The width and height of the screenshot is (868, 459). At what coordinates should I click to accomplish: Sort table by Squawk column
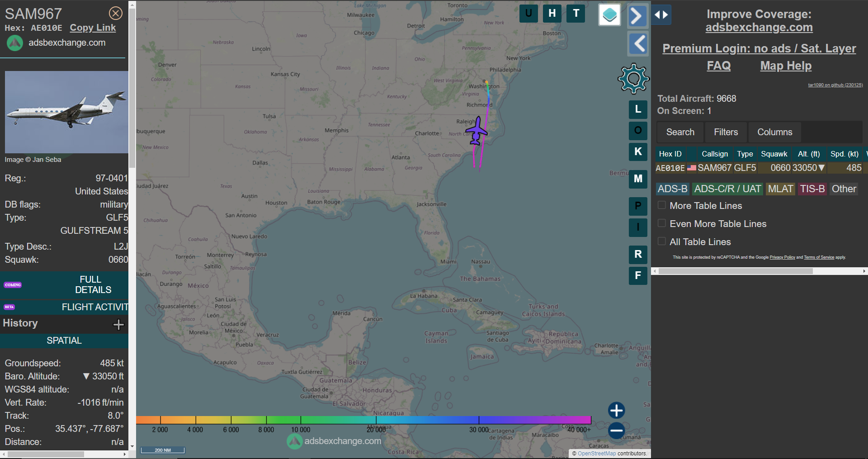tap(774, 154)
